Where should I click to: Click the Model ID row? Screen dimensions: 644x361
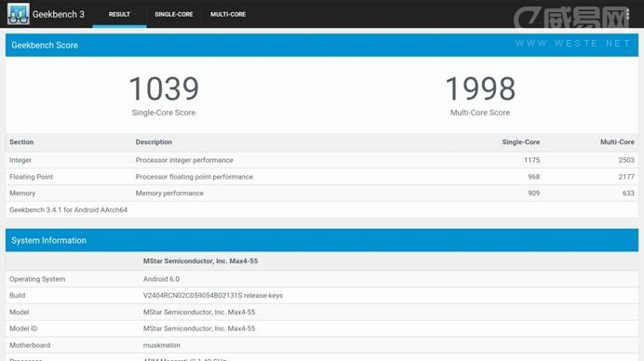[x=322, y=328]
